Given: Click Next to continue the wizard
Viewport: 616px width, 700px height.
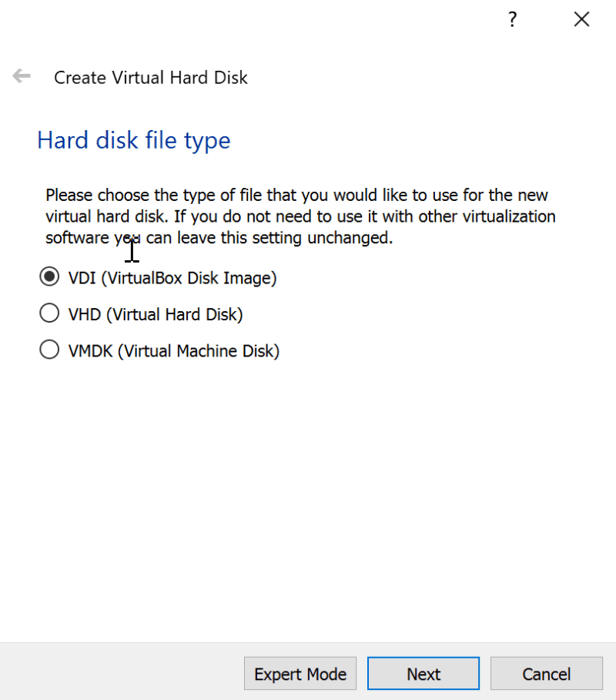Looking at the screenshot, I should click(x=423, y=673).
